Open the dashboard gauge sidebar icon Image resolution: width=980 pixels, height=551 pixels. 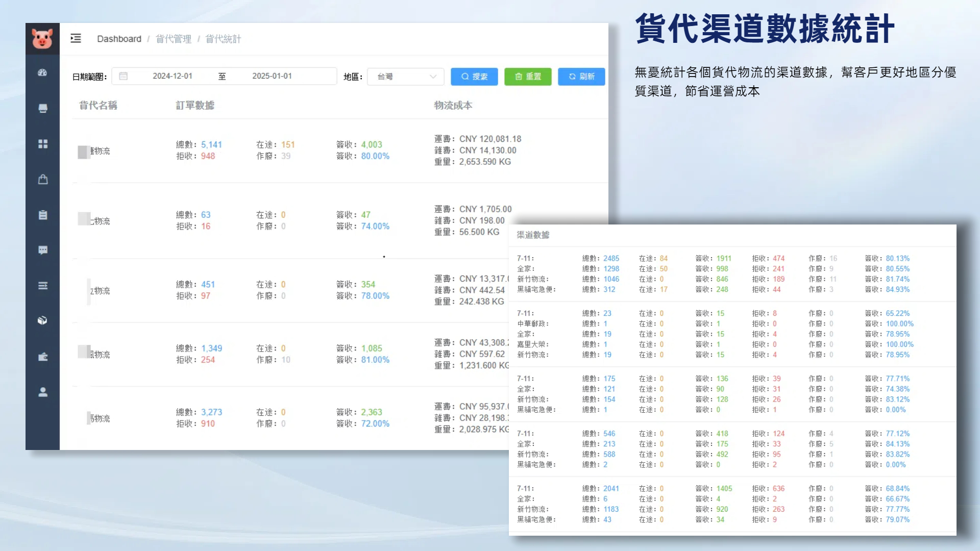[x=43, y=72]
